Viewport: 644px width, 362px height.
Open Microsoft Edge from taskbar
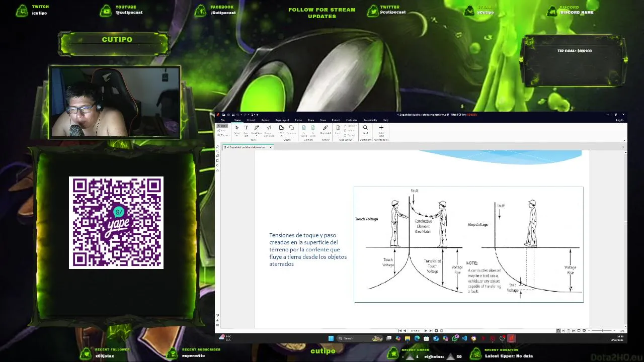pyautogui.click(x=417, y=338)
